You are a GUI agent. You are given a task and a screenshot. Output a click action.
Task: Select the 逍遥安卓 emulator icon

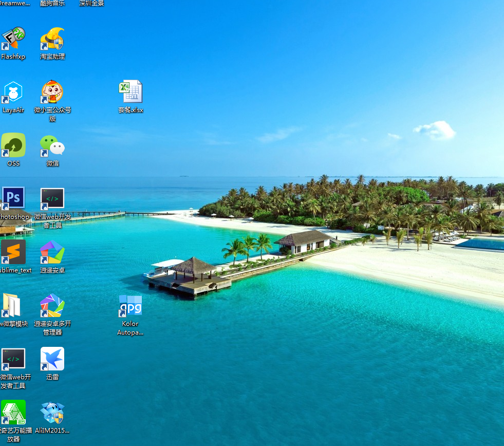click(52, 252)
